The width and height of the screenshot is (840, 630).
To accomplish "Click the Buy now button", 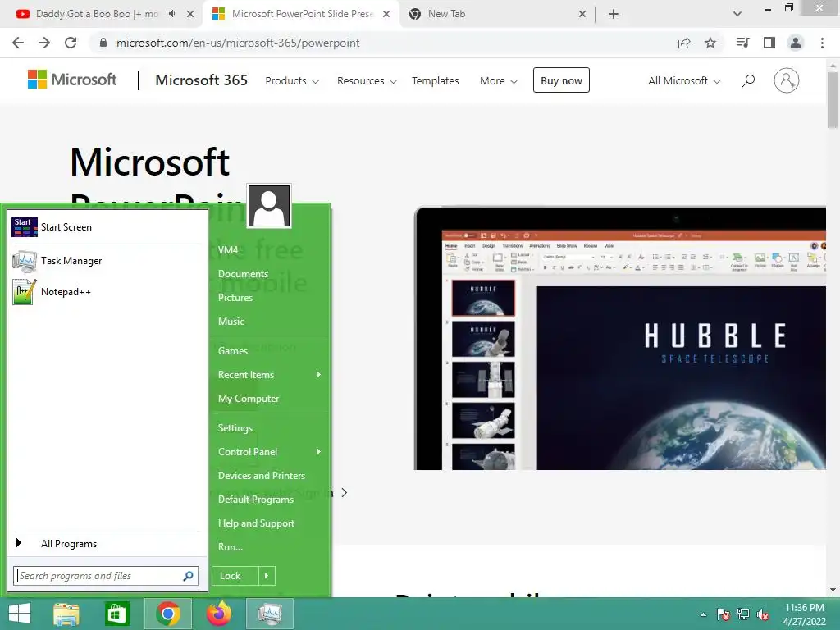I will [561, 80].
